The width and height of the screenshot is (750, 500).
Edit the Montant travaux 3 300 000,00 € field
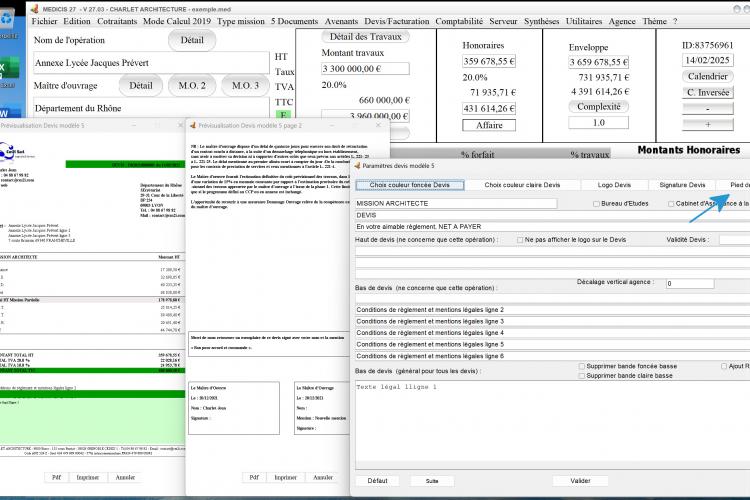(365, 68)
